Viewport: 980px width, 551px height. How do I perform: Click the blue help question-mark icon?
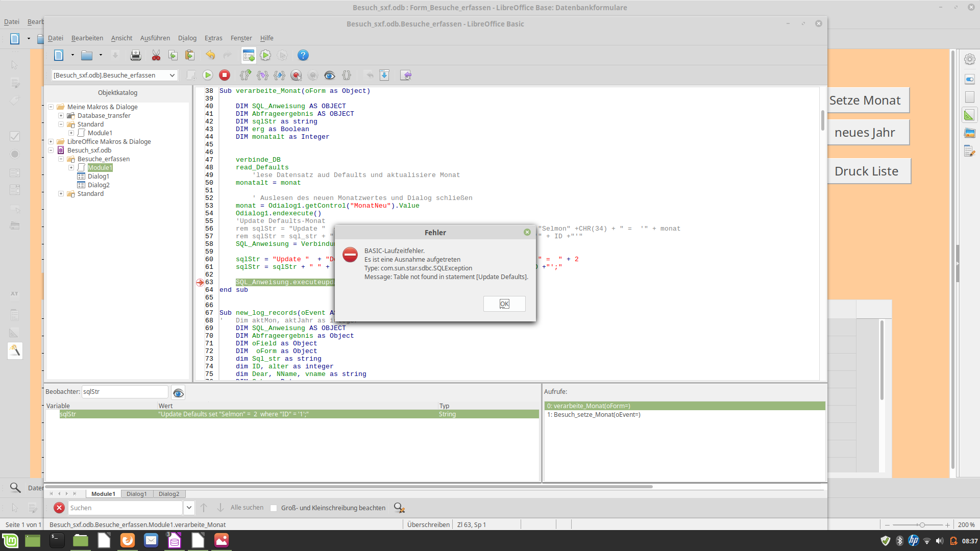[303, 56]
